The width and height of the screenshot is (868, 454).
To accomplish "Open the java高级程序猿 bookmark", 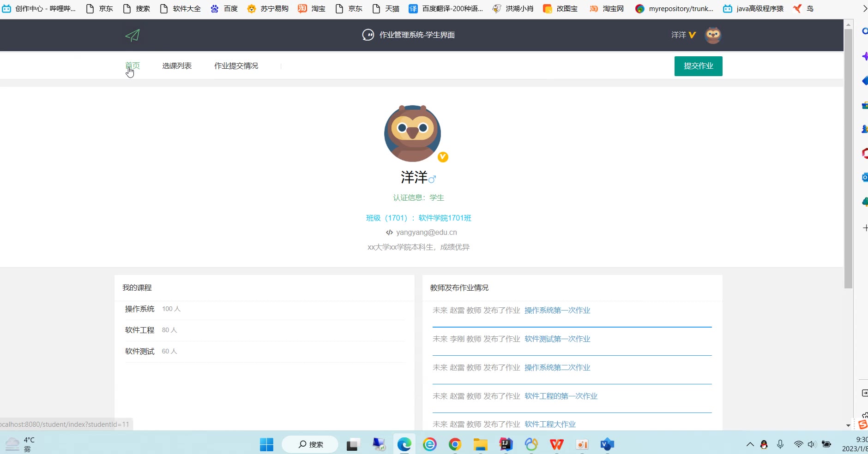I will 753,9.
